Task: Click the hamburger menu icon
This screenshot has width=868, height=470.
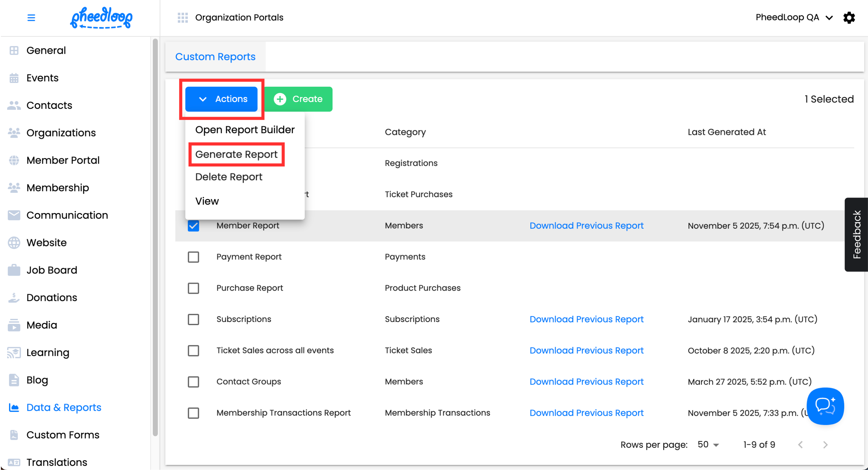Action: (x=31, y=18)
